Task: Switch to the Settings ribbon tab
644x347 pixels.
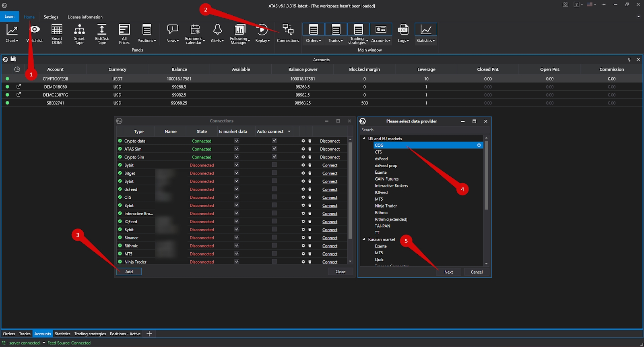Action: click(x=51, y=17)
